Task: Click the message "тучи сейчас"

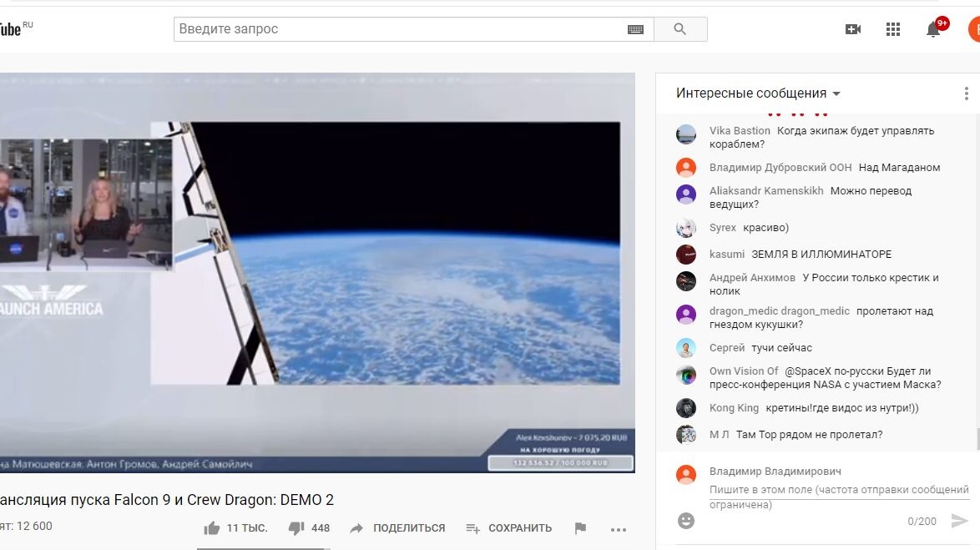Action: point(782,347)
